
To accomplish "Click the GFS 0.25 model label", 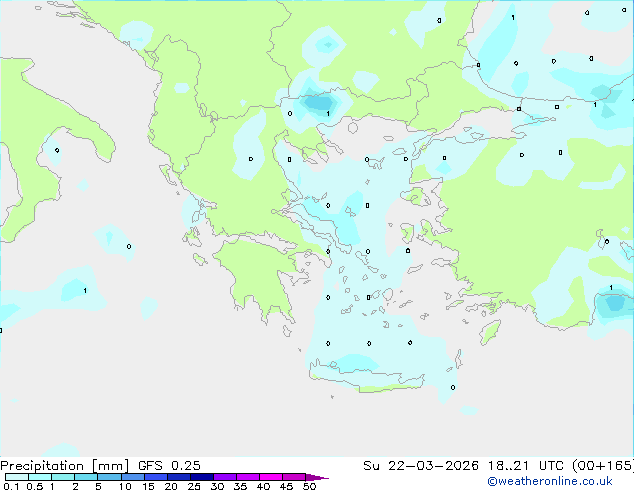I will (x=169, y=466).
